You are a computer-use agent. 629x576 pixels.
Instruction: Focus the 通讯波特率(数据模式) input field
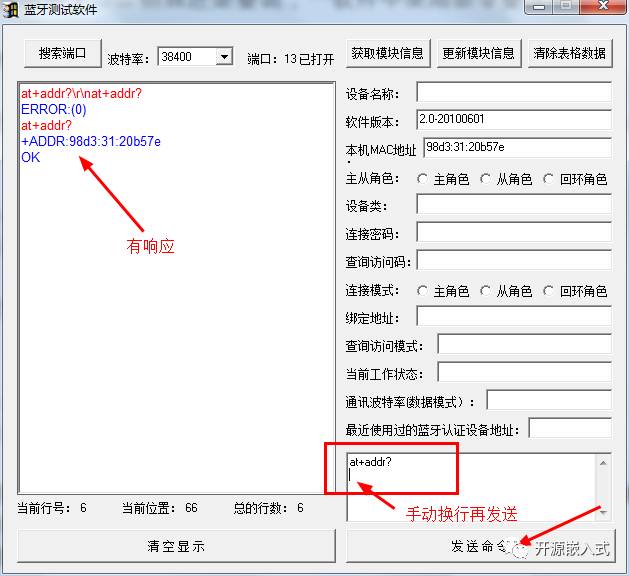click(x=549, y=400)
